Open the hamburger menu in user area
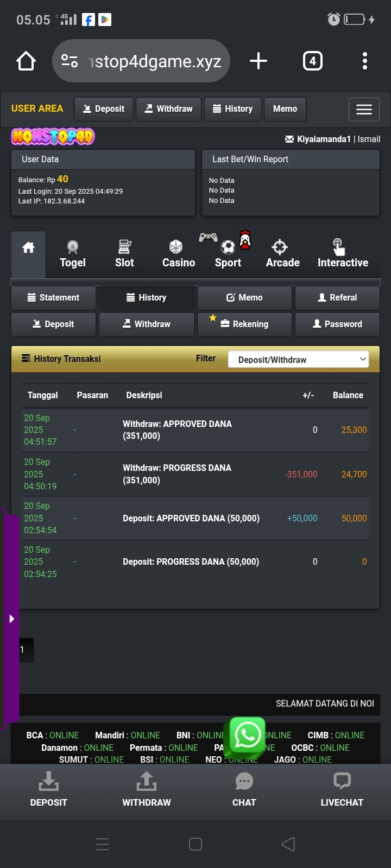391x868 pixels. (x=364, y=109)
